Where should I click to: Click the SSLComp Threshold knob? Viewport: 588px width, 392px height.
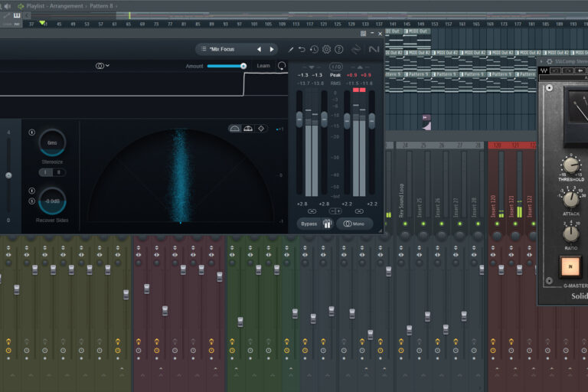(570, 165)
